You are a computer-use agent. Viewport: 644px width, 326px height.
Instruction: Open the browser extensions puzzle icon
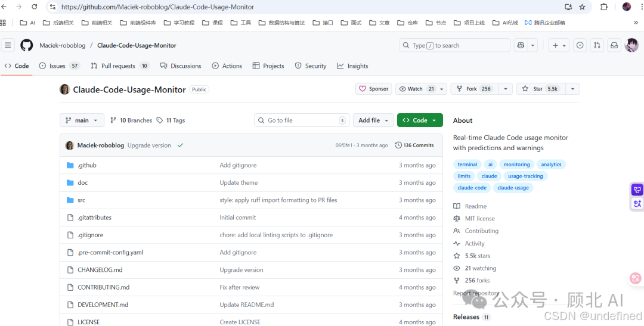click(603, 7)
